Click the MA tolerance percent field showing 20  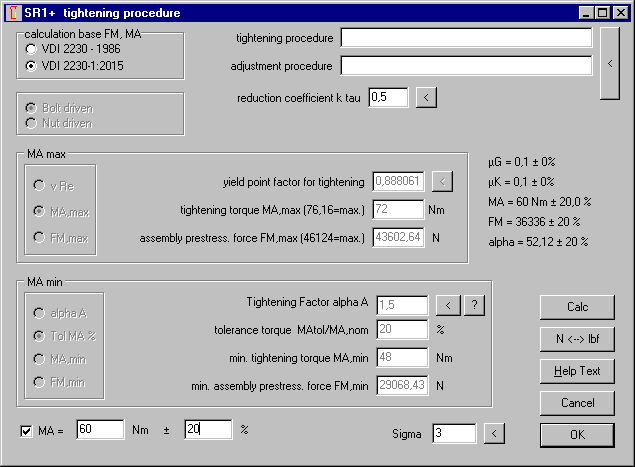(207, 430)
